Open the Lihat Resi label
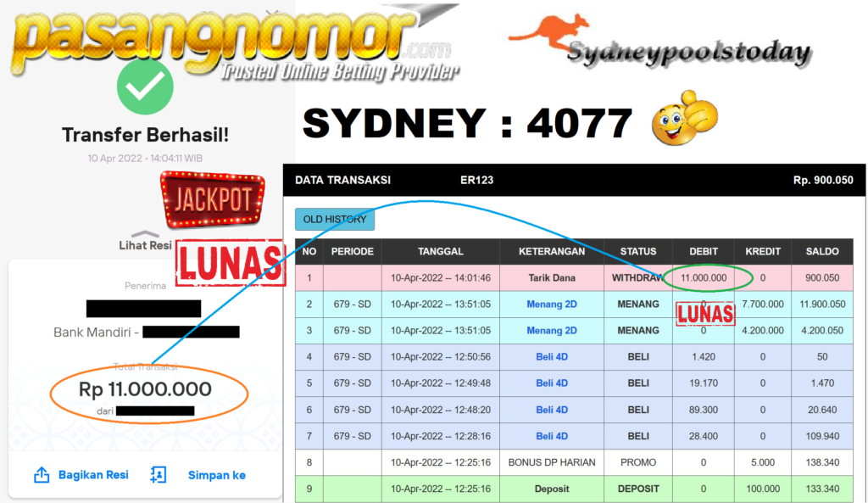Screen dimensions: 868x503 click(145, 245)
